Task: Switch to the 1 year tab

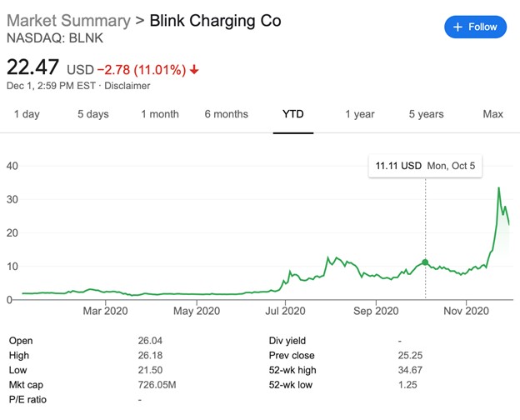Action: [x=359, y=114]
